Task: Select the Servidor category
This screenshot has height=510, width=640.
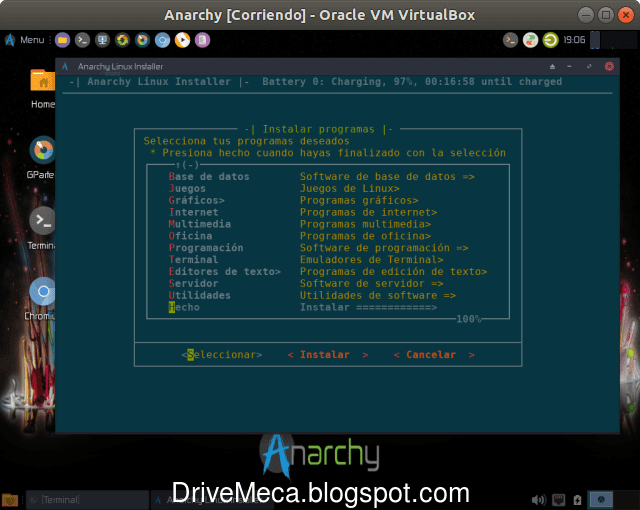Action: 193,283
